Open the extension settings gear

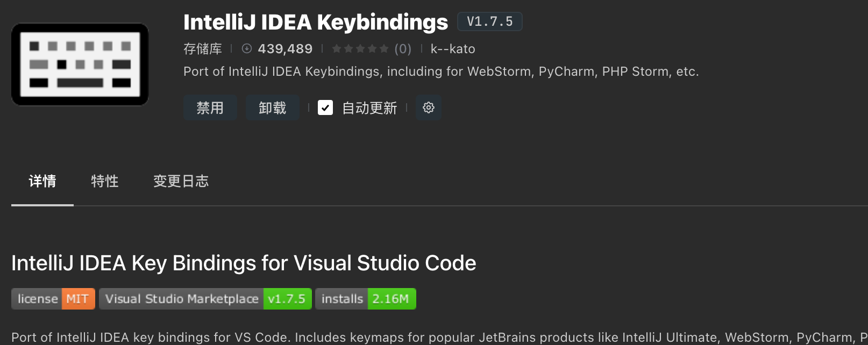[x=429, y=108]
